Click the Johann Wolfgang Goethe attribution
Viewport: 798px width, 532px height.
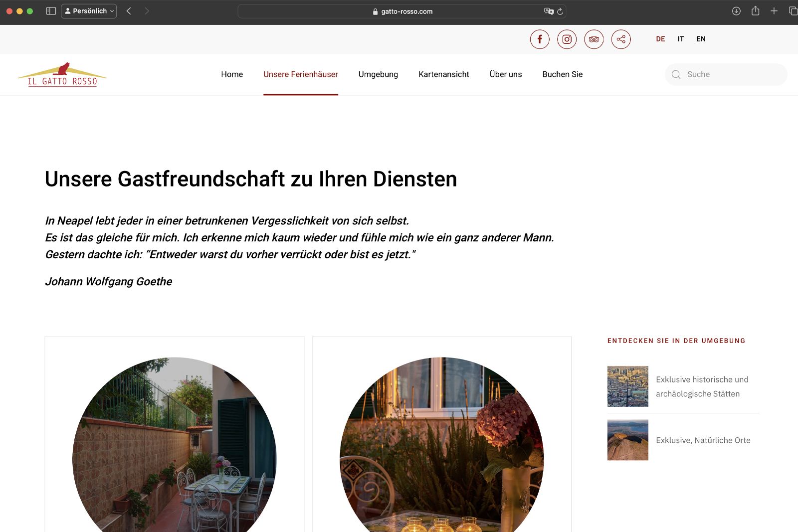[x=109, y=282]
